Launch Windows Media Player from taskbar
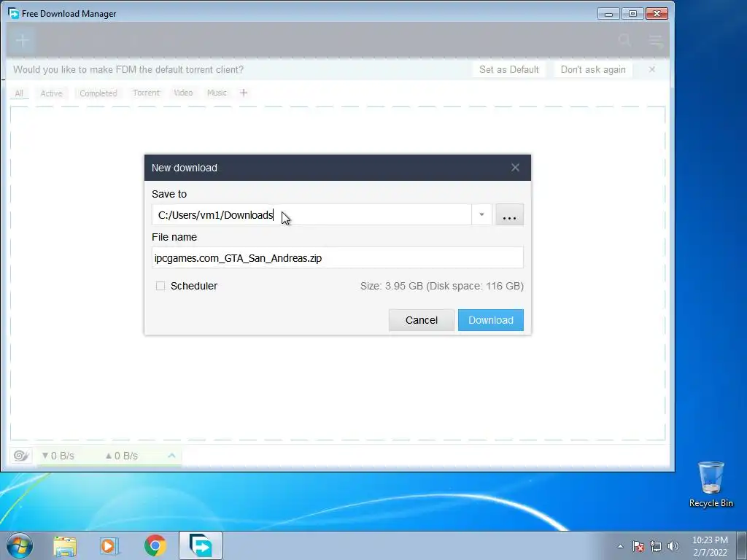Image resolution: width=747 pixels, height=560 pixels. point(109,545)
